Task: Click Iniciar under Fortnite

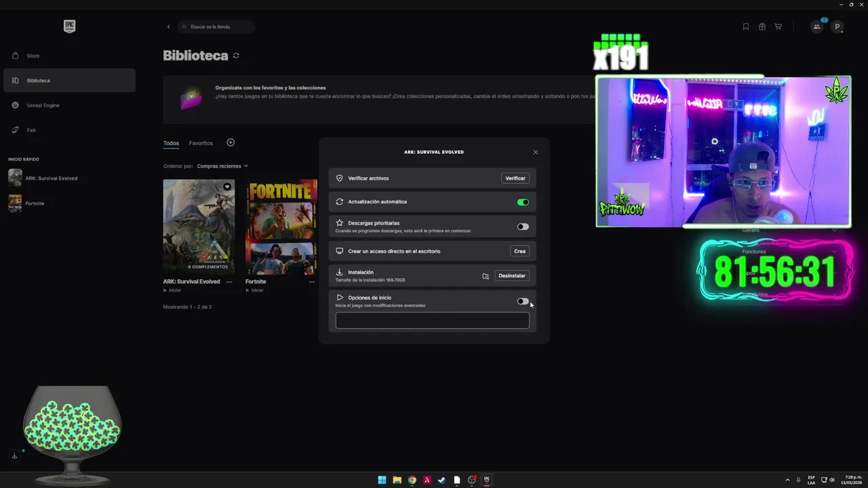Action: 254,290
